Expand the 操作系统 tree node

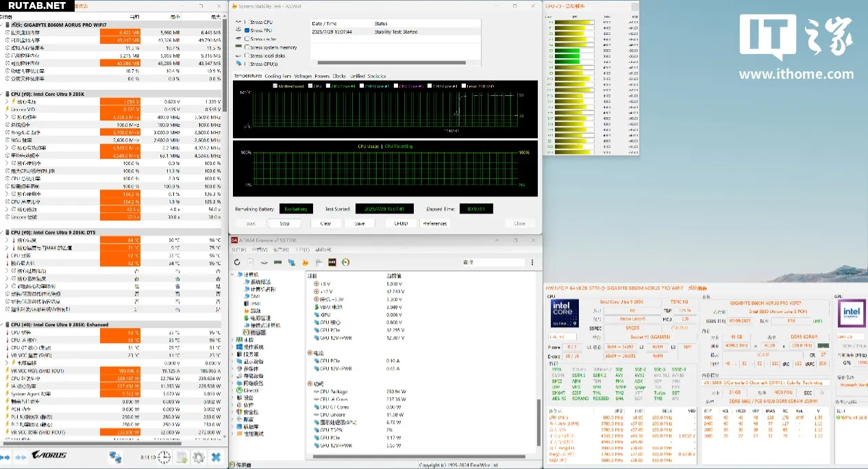click(x=234, y=347)
